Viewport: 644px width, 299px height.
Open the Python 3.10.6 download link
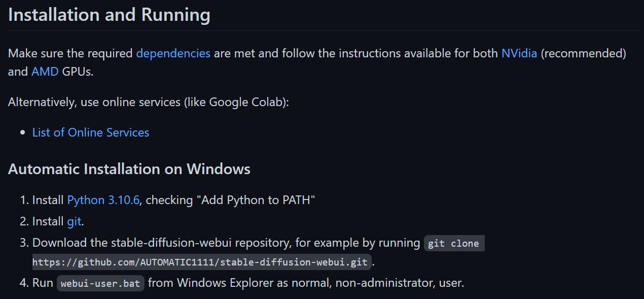click(x=103, y=200)
